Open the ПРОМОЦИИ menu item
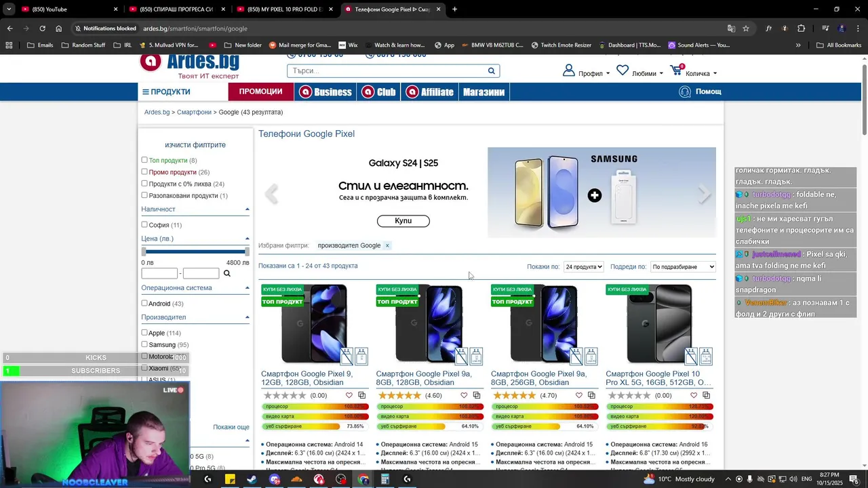This screenshot has height=488, width=868. pyautogui.click(x=260, y=91)
